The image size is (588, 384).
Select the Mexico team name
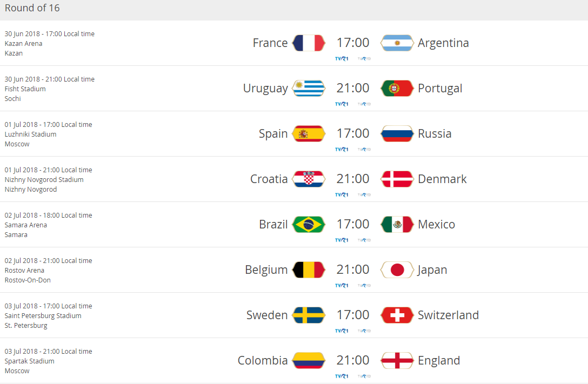click(x=436, y=225)
